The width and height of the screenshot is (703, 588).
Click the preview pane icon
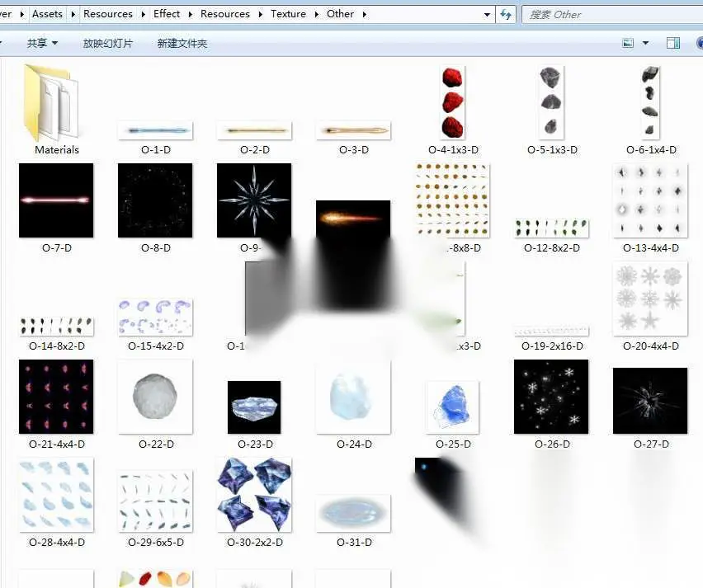[673, 43]
